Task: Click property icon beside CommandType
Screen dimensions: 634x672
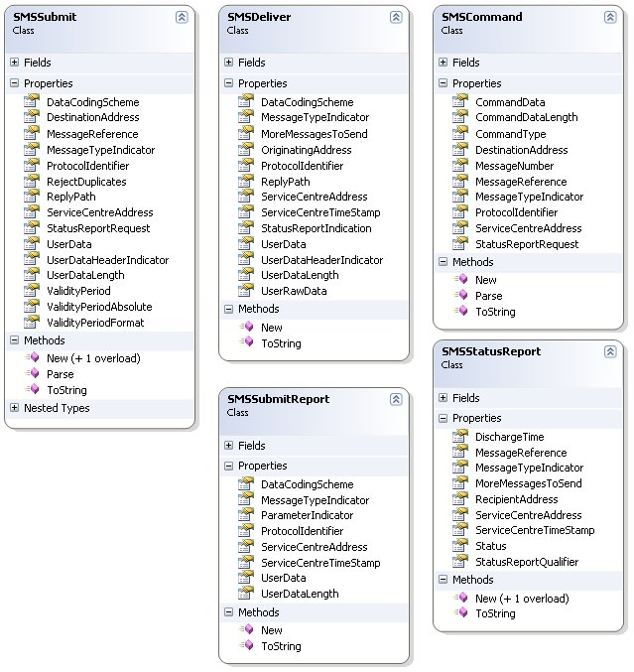Action: pyautogui.click(x=460, y=133)
